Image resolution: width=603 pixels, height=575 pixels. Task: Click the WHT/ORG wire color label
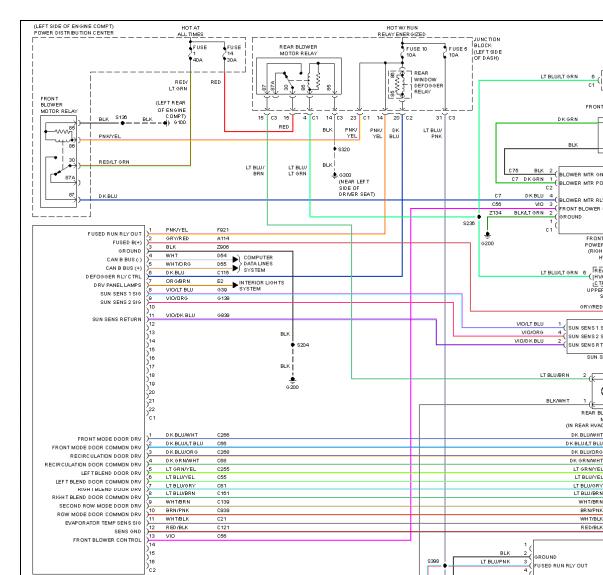pos(178,264)
